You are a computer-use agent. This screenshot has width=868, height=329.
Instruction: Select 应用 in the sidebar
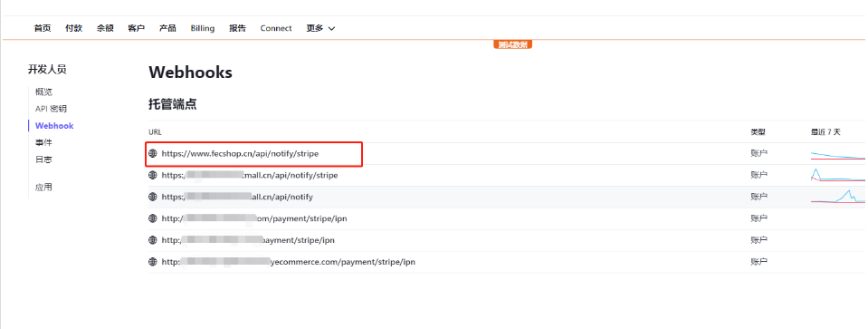click(x=43, y=188)
